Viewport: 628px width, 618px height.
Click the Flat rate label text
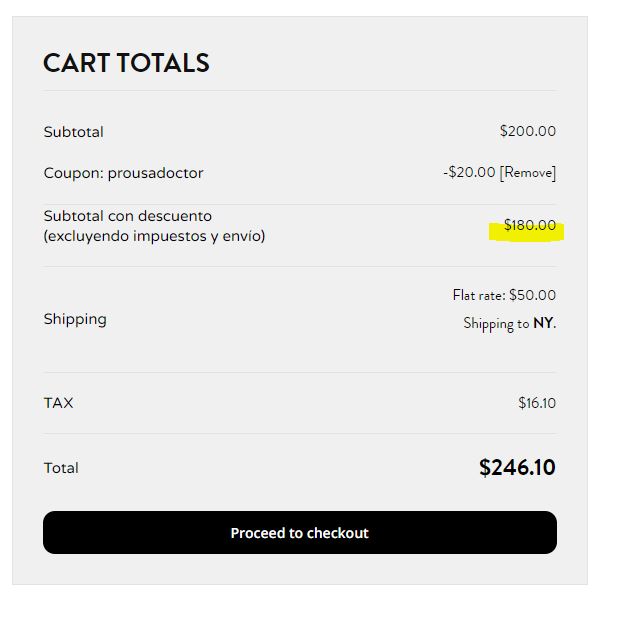tap(479, 295)
